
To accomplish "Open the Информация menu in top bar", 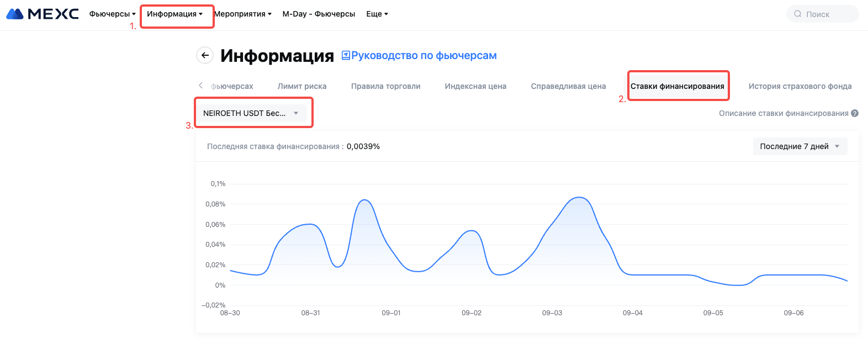I will (174, 14).
